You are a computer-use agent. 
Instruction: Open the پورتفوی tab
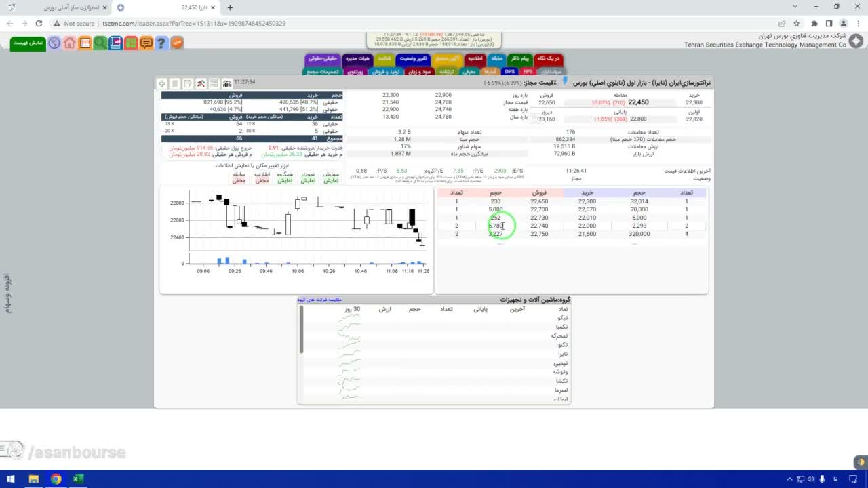[356, 71]
